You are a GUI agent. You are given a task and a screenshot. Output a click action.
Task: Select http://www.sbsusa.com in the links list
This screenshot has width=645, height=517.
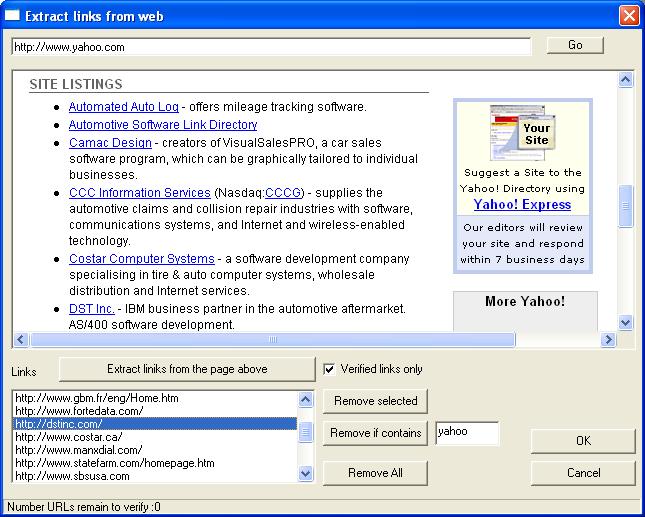pos(155,476)
